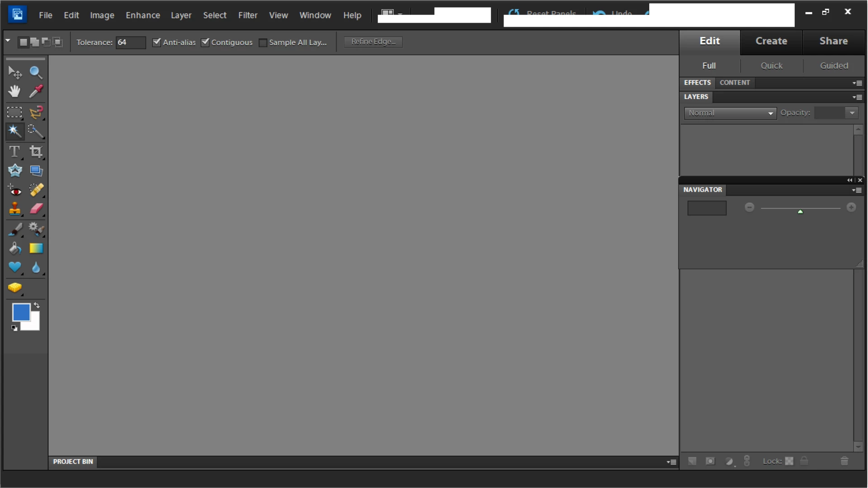Click the blue foreground color swatch

pyautogui.click(x=20, y=312)
